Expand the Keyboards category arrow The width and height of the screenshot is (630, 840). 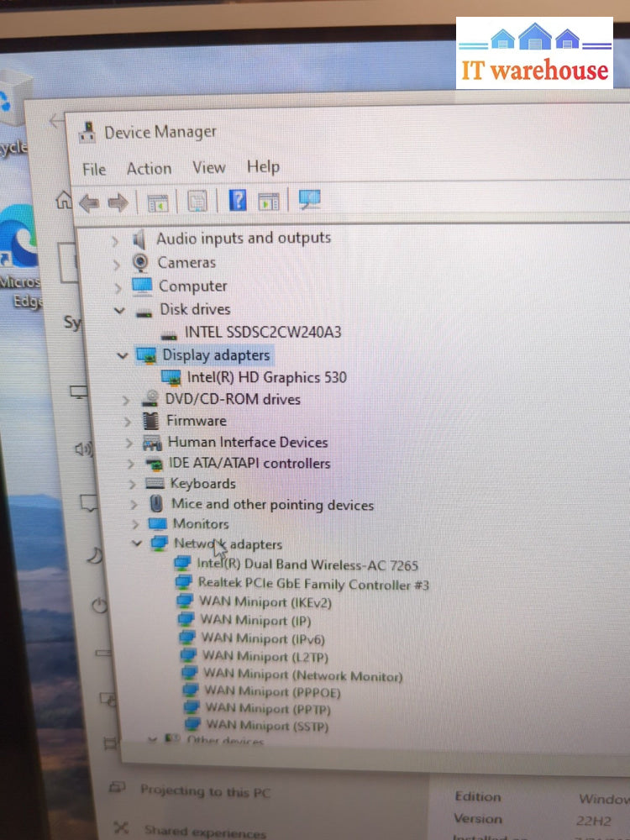click(132, 484)
